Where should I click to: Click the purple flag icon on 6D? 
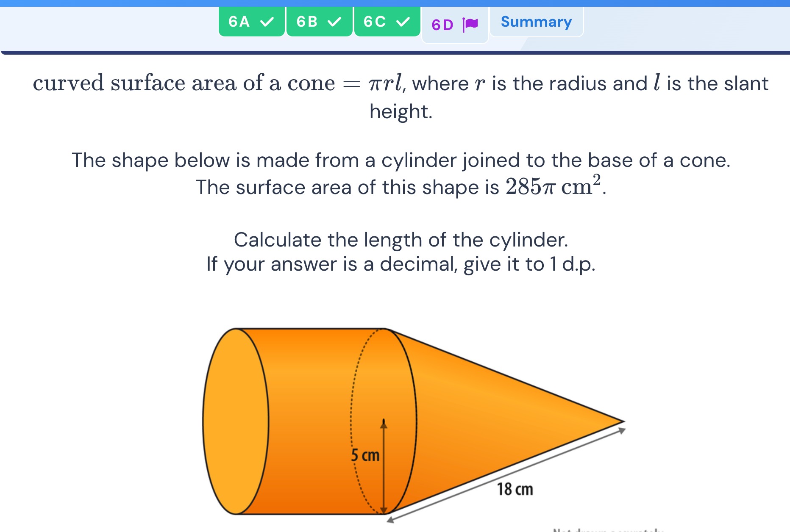[x=470, y=25]
